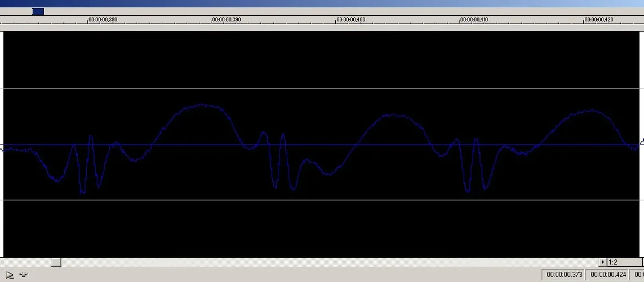Click the empty horizontal scrollbar track in the middle
Image resolution: width=644 pixels, height=282 pixels.
pos(327,262)
